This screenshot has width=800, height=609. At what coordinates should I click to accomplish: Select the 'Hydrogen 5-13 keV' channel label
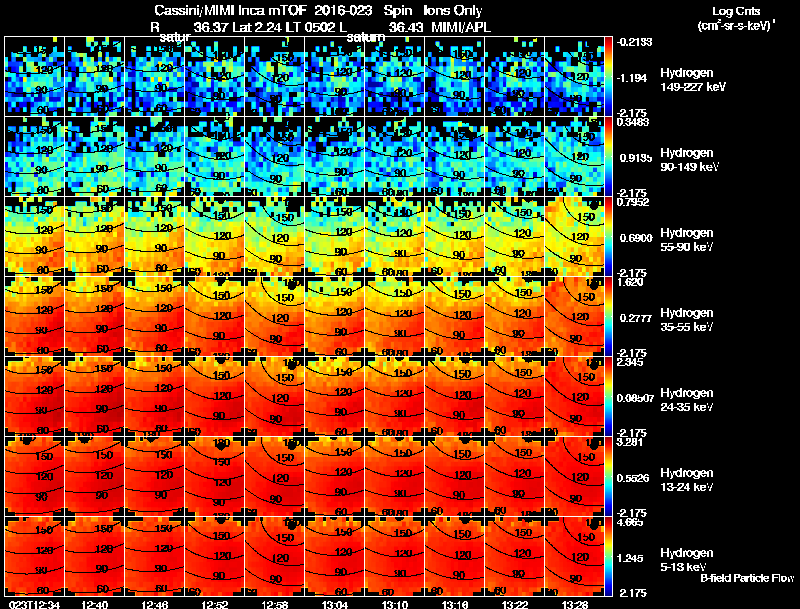click(x=687, y=560)
